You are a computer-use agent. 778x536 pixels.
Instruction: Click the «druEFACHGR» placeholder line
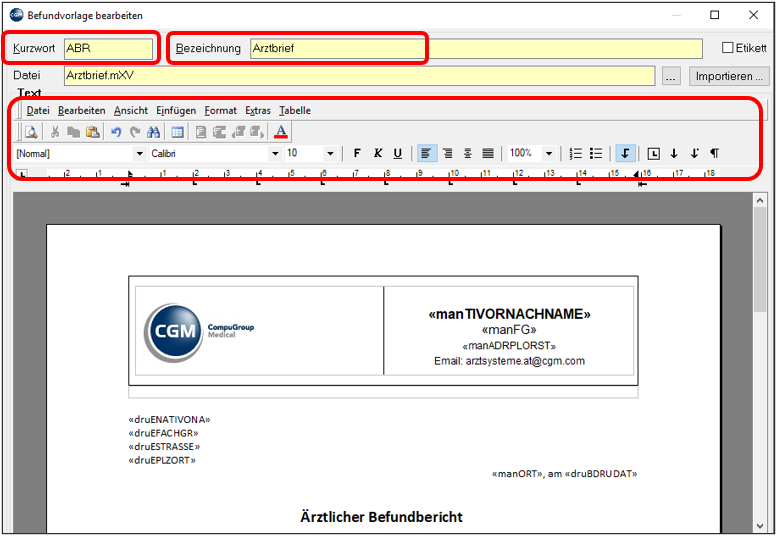click(163, 433)
